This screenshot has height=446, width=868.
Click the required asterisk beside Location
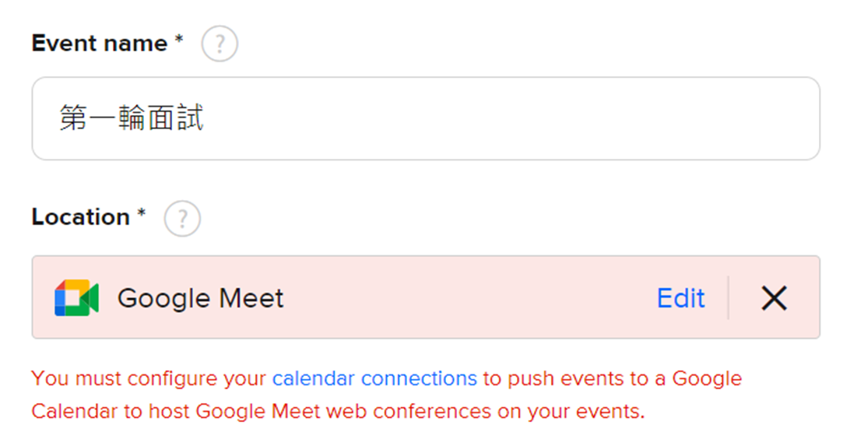point(142,213)
